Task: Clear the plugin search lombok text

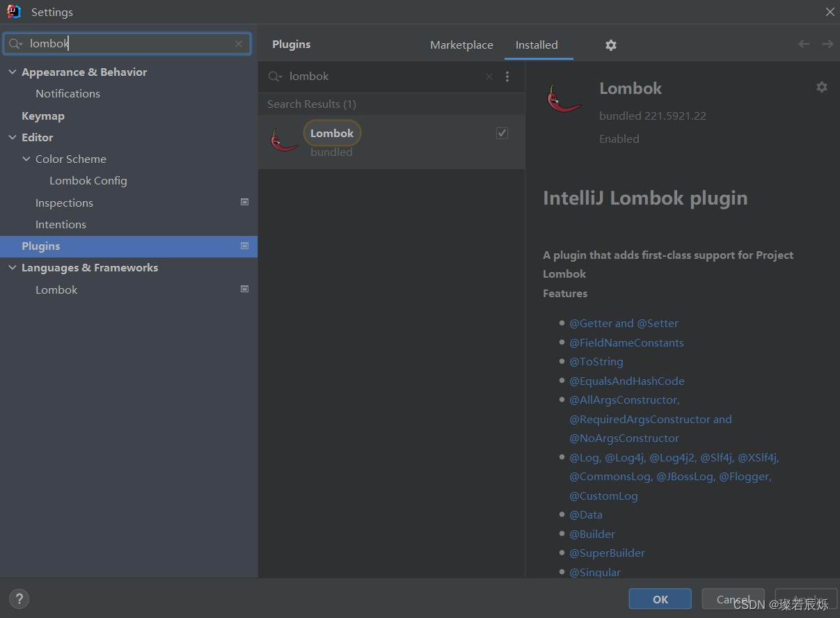Action: coord(489,77)
